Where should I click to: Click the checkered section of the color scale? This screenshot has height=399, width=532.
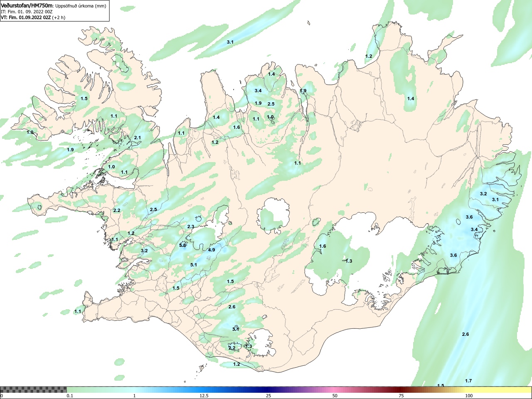coord(33,389)
